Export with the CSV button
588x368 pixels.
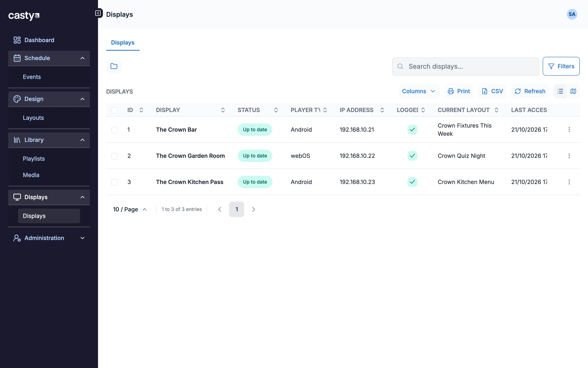click(x=492, y=91)
